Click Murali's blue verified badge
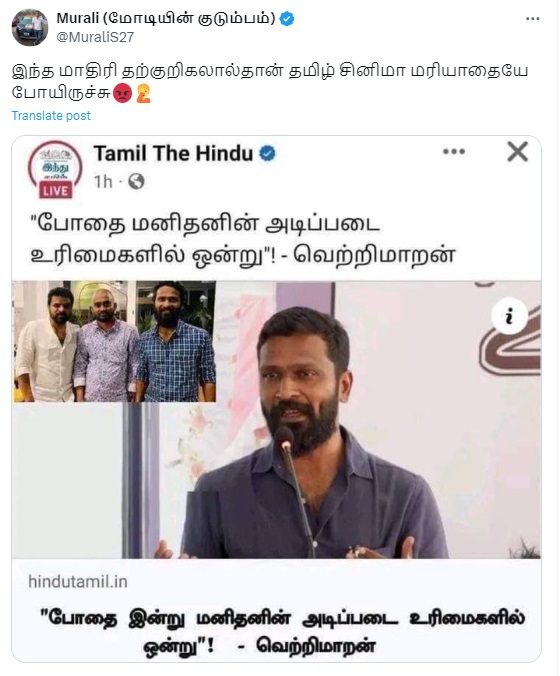The height and width of the screenshot is (676, 560). [287, 19]
